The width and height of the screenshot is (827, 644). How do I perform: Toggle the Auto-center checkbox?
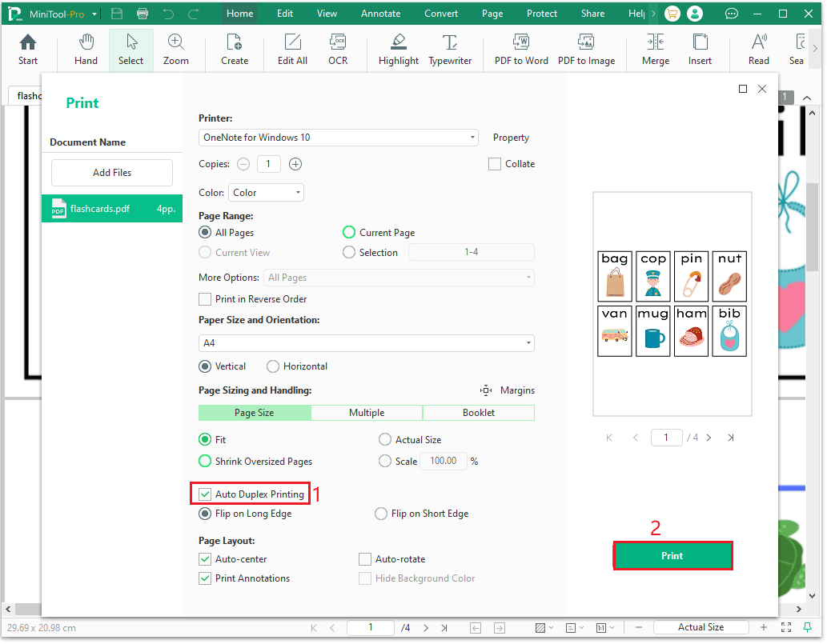pyautogui.click(x=205, y=560)
